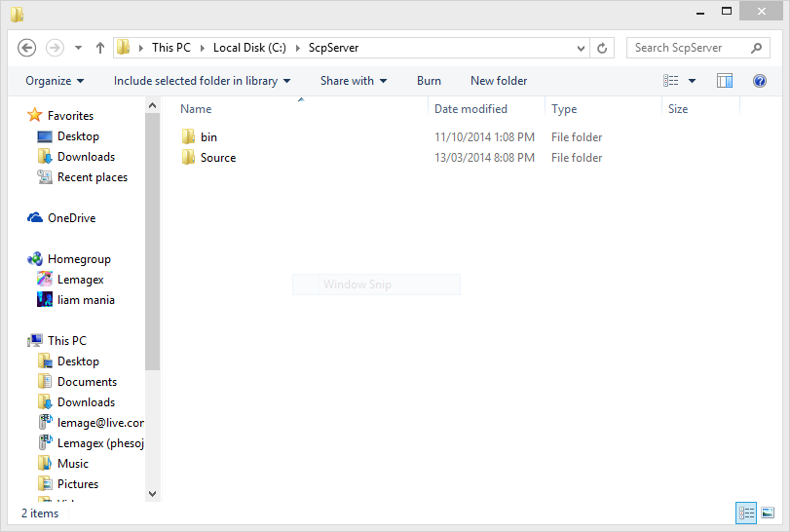Click the OneDrive cloud icon
This screenshot has width=790, height=532.
click(35, 217)
